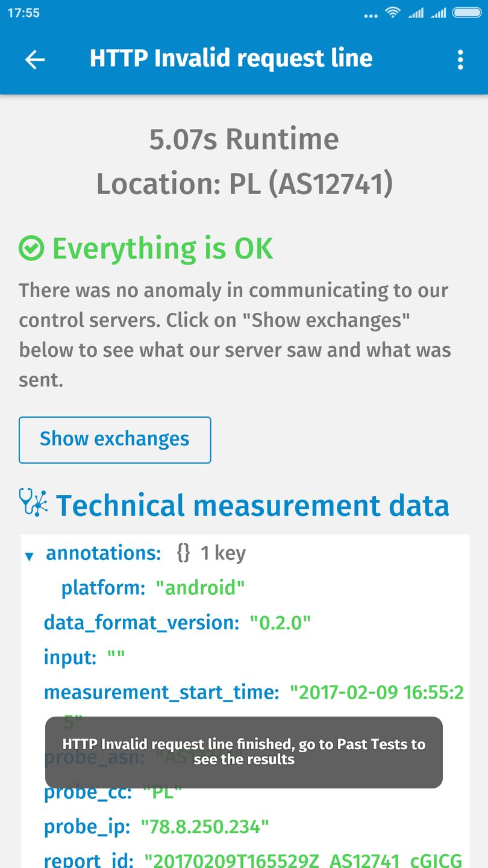
Task: Open the three-dot overflow menu
Action: [460, 59]
